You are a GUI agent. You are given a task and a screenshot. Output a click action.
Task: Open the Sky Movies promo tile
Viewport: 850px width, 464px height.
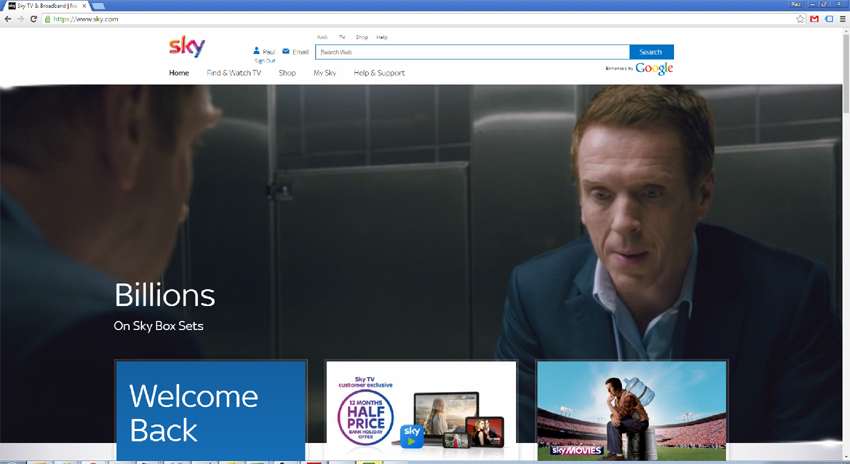(x=631, y=410)
